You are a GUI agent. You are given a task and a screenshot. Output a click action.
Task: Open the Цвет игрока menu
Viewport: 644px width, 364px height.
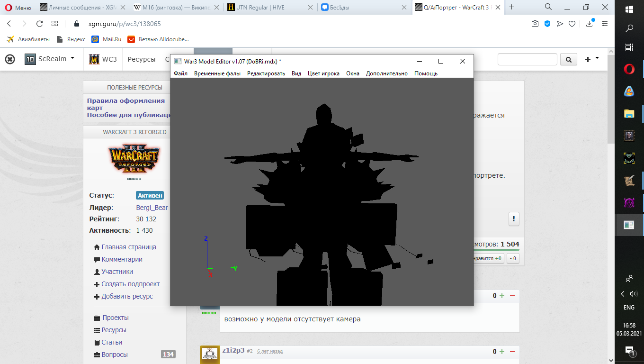323,73
